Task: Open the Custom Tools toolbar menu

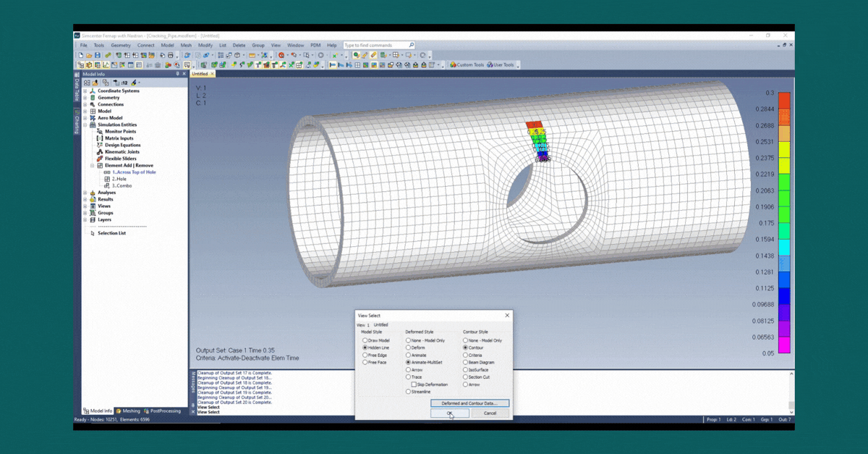Action: (467, 64)
